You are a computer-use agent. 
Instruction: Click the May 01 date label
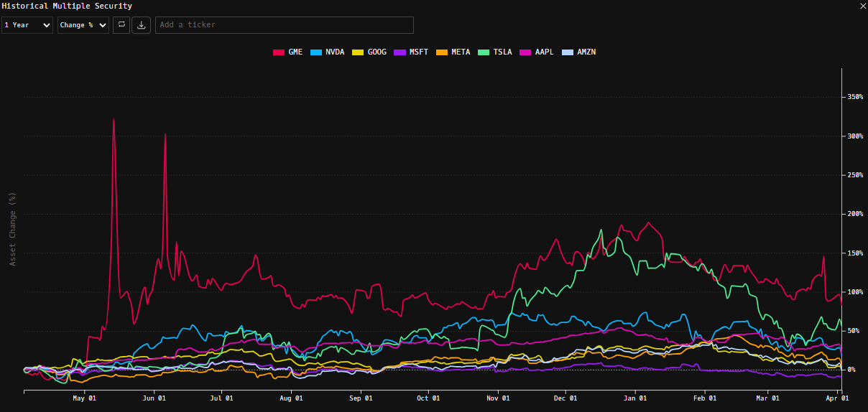click(x=84, y=398)
